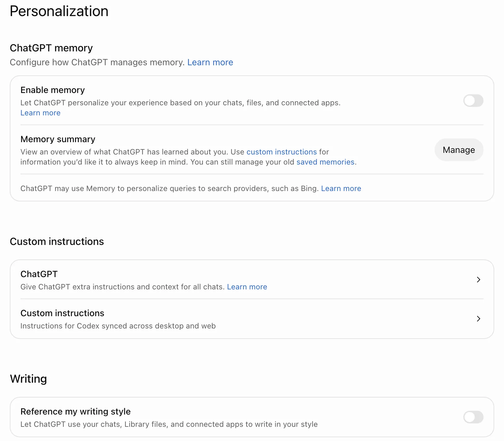This screenshot has height=441, width=504.
Task: Click the Memory summary label
Action: pos(58,139)
